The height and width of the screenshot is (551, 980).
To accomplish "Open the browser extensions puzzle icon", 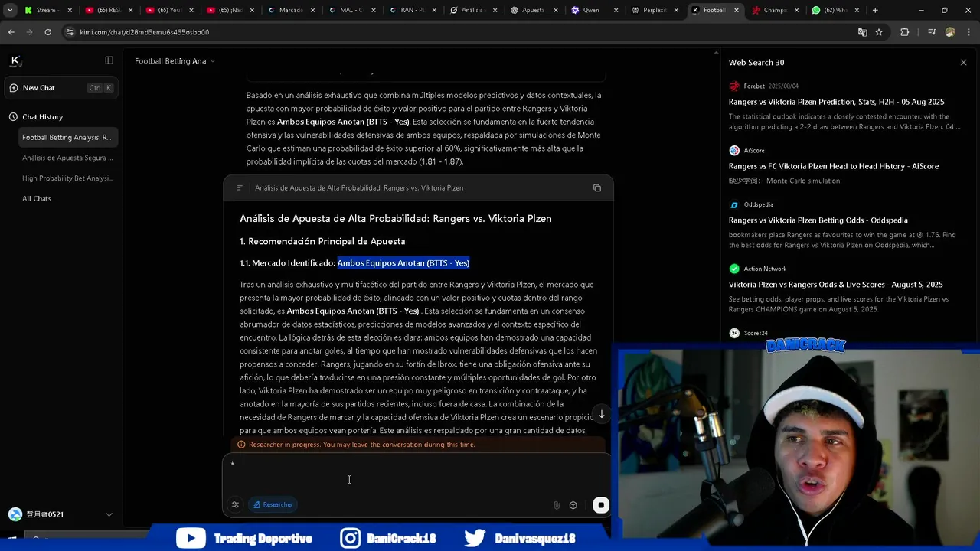I will click(905, 32).
